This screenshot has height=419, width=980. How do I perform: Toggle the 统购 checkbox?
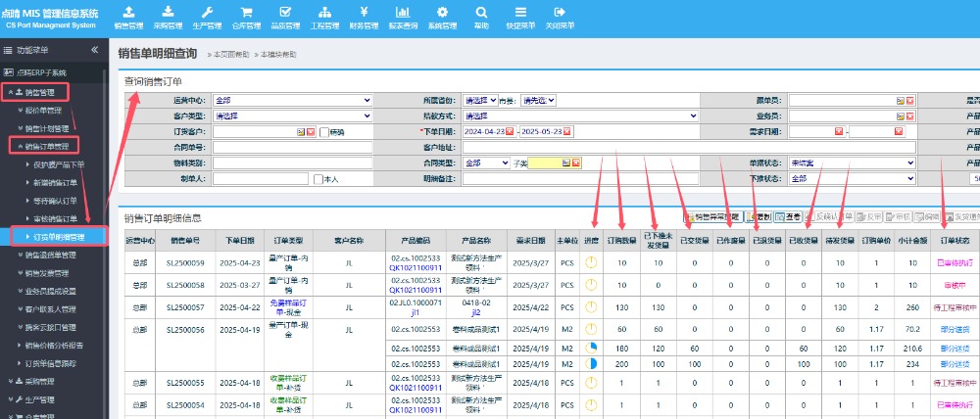pyautogui.click(x=323, y=132)
